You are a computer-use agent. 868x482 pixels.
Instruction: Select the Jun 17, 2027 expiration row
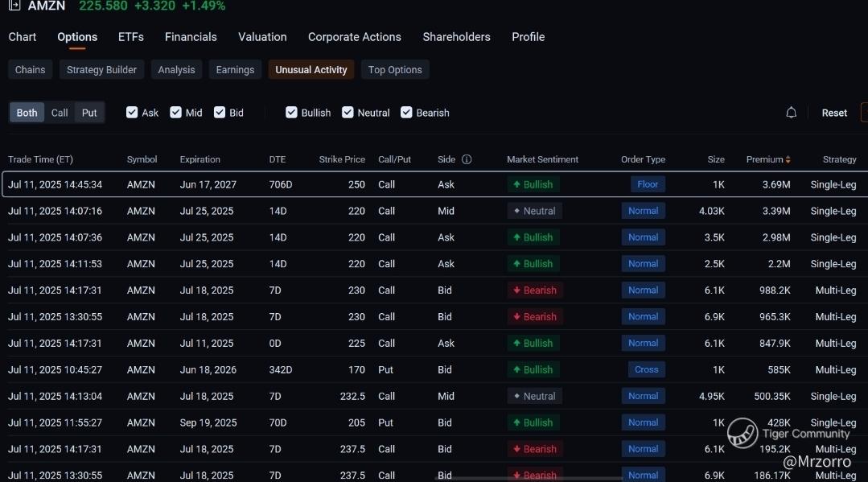click(435, 184)
